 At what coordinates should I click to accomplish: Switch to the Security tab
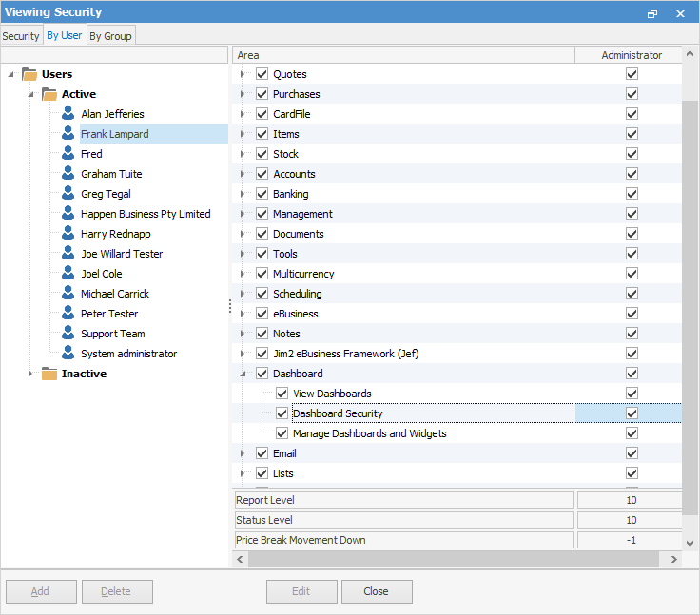pyautogui.click(x=21, y=36)
